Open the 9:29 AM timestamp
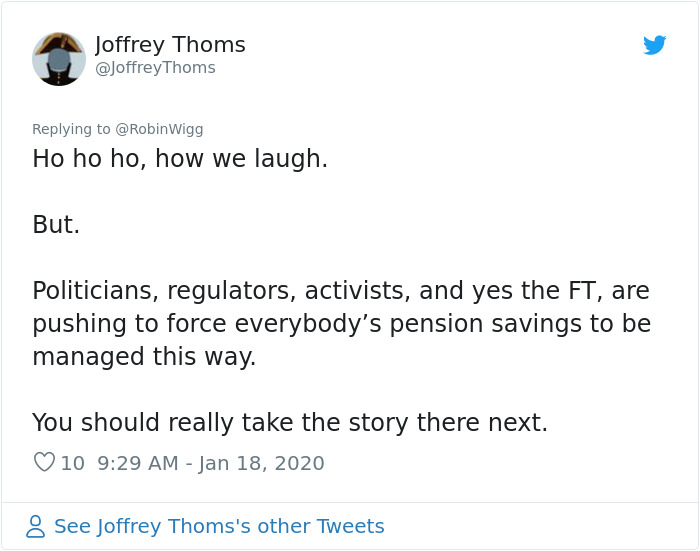This screenshot has height=551, width=700. 139,463
